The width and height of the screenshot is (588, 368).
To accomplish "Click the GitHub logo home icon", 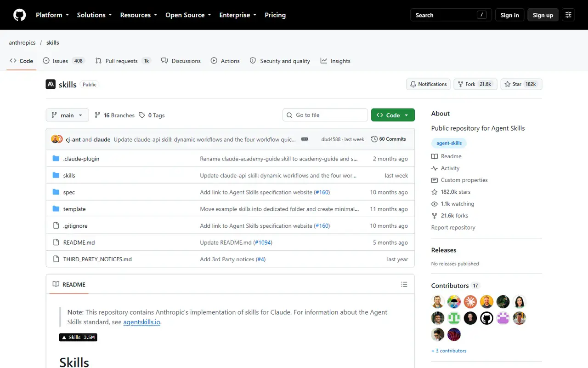I will pos(19,15).
